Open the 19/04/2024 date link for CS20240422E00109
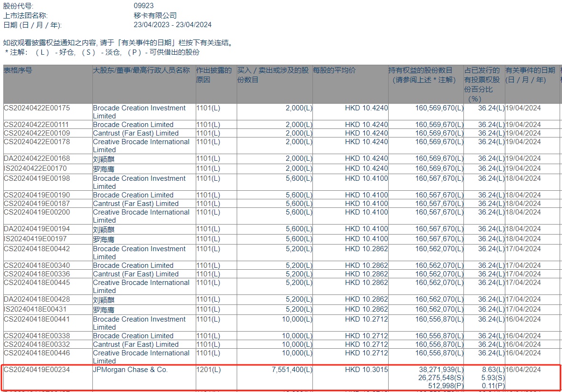The height and width of the screenshot is (392, 562). click(x=523, y=133)
